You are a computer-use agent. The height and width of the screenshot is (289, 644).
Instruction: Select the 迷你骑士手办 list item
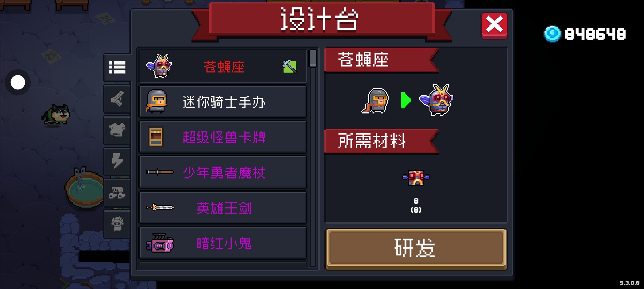(x=223, y=102)
